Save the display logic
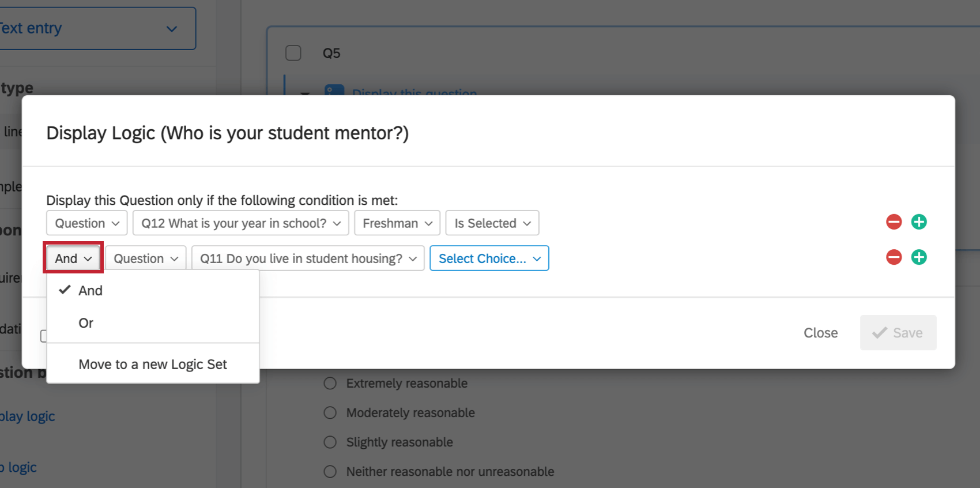The image size is (980, 488). (x=898, y=333)
